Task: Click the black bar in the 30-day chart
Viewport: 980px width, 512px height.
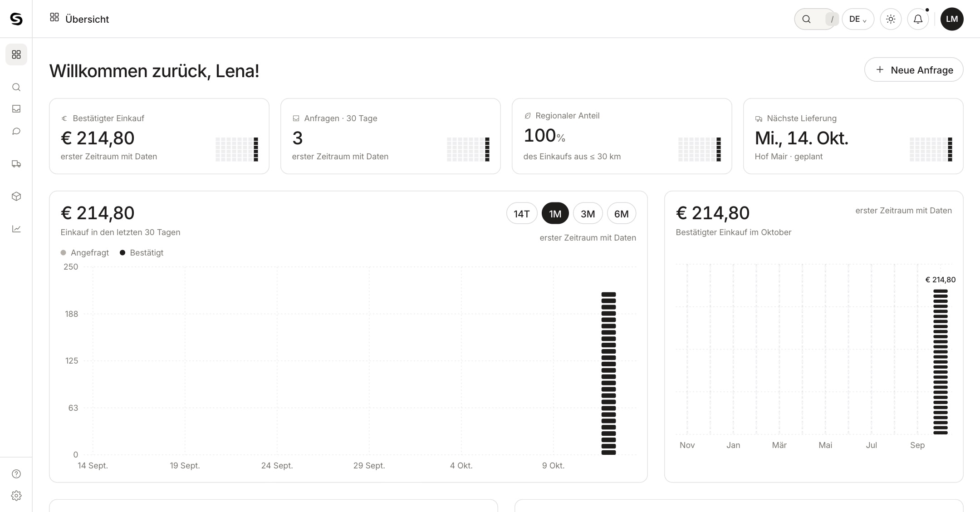Action: [609, 374]
